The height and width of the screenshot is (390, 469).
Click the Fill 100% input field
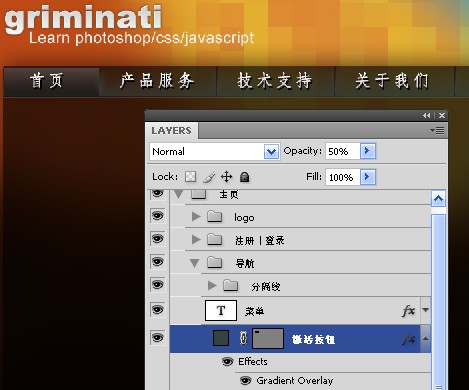click(343, 177)
